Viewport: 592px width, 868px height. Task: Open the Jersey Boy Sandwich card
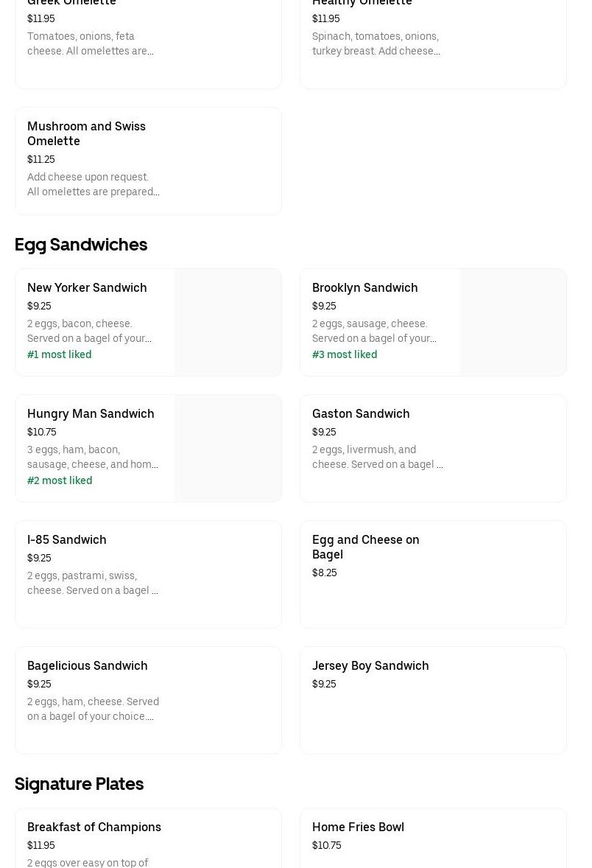tap(370, 666)
